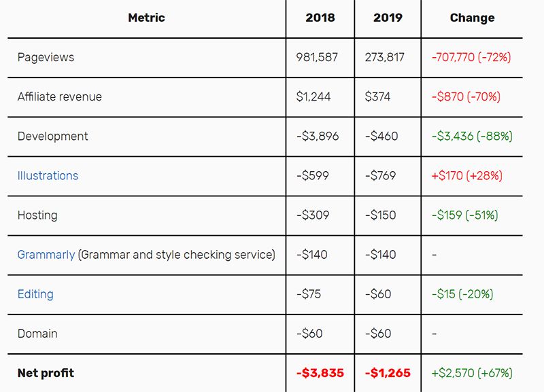The image size is (544, 392).
Task: Select the -$3,436 (-88%) change cell
Action: 472,137
